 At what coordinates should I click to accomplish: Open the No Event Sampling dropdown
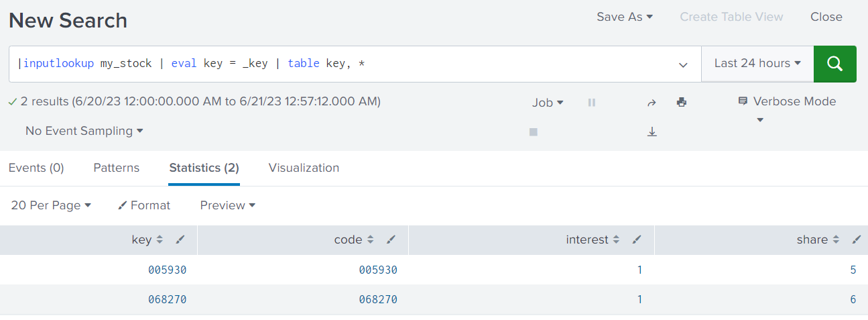point(84,131)
